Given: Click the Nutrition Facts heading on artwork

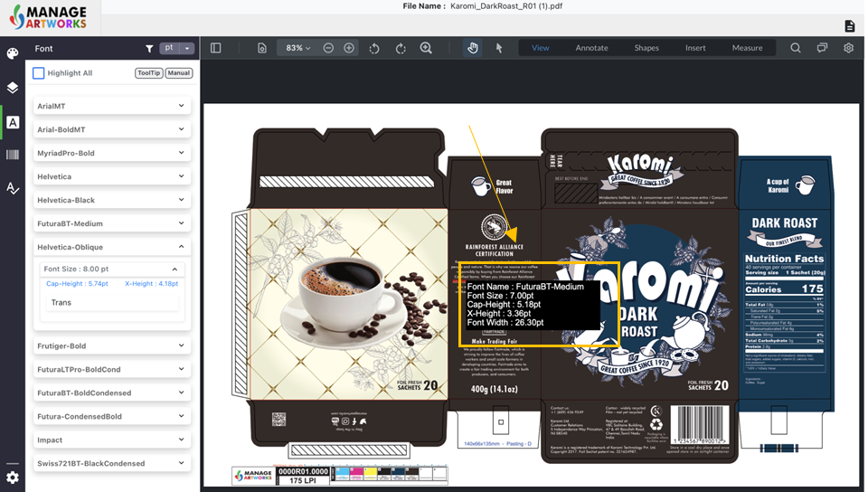Looking at the screenshot, I should point(784,259).
